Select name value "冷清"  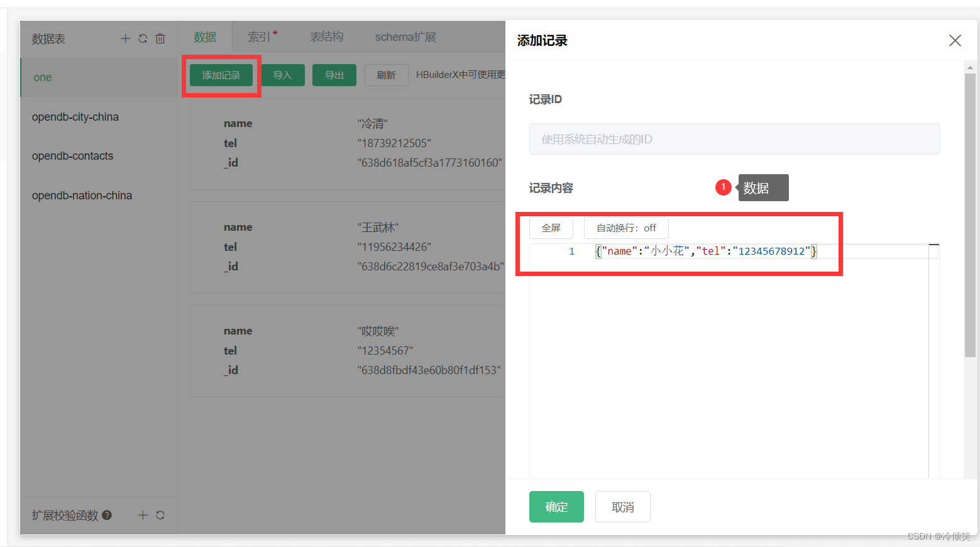(x=372, y=124)
